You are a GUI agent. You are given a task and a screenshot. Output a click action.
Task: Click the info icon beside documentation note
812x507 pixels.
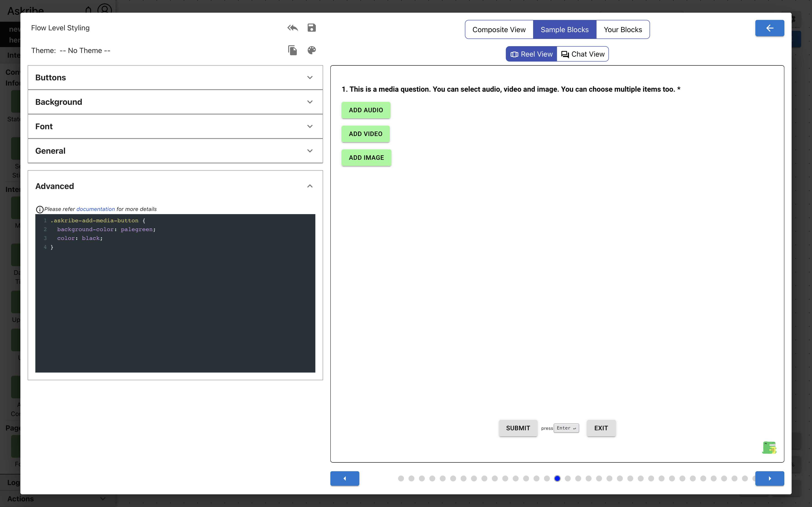[x=40, y=210]
